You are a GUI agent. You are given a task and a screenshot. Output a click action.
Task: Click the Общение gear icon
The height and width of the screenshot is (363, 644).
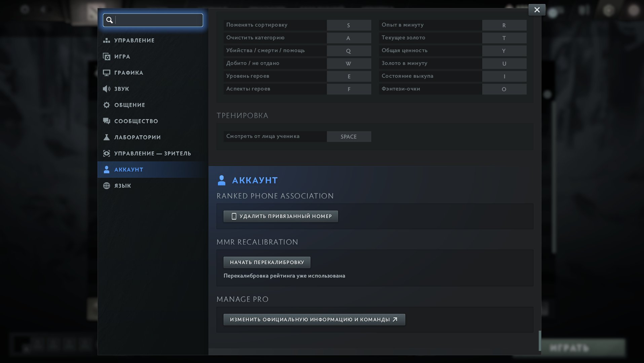point(107,105)
